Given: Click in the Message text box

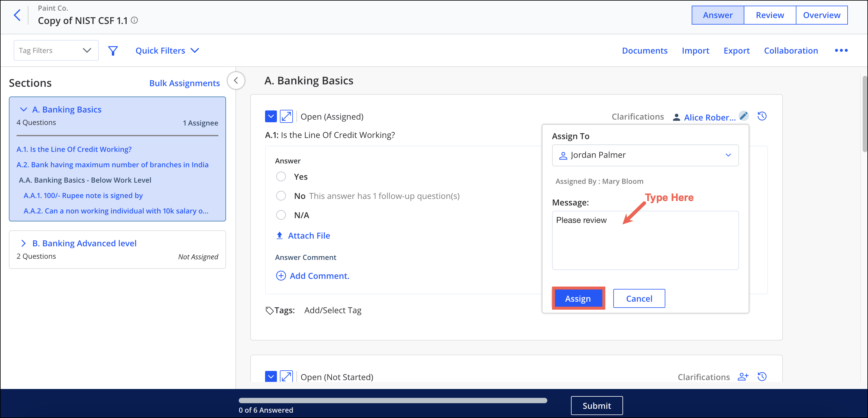Looking at the screenshot, I should click(645, 240).
